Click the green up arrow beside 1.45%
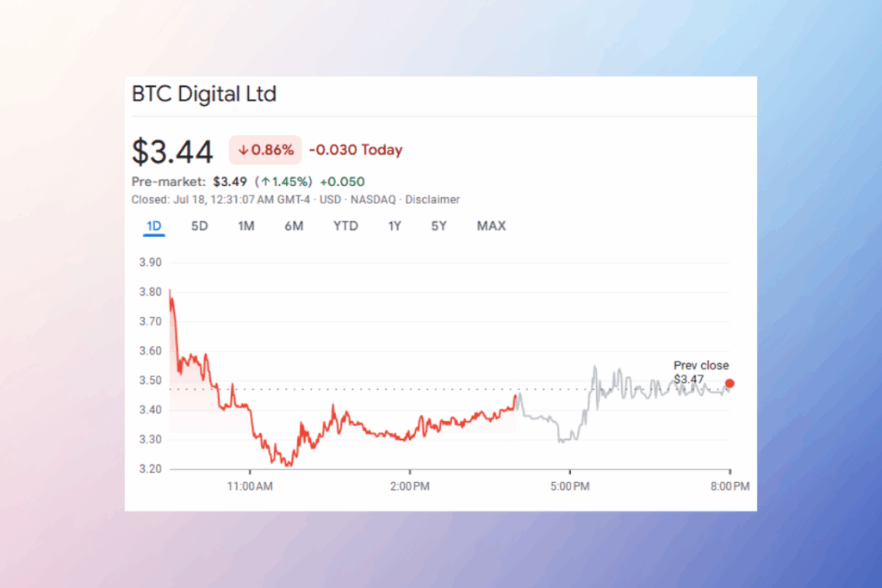Viewport: 882px width, 588px height. (268, 182)
